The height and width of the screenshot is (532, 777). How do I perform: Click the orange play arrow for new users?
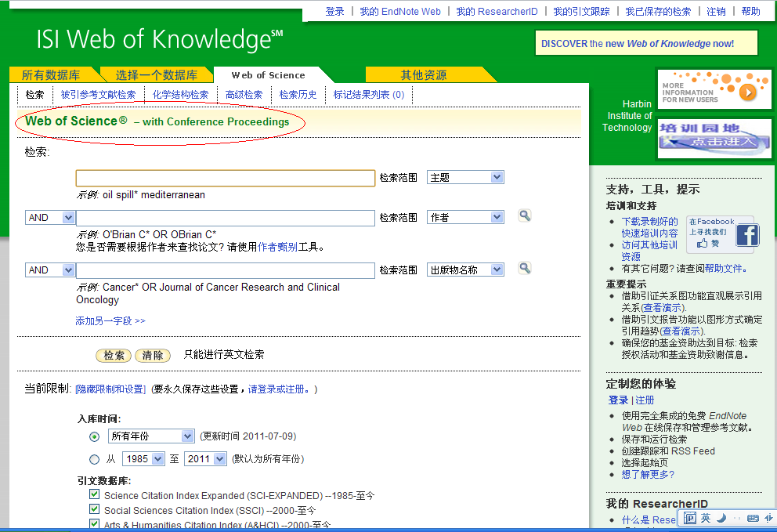point(747,92)
